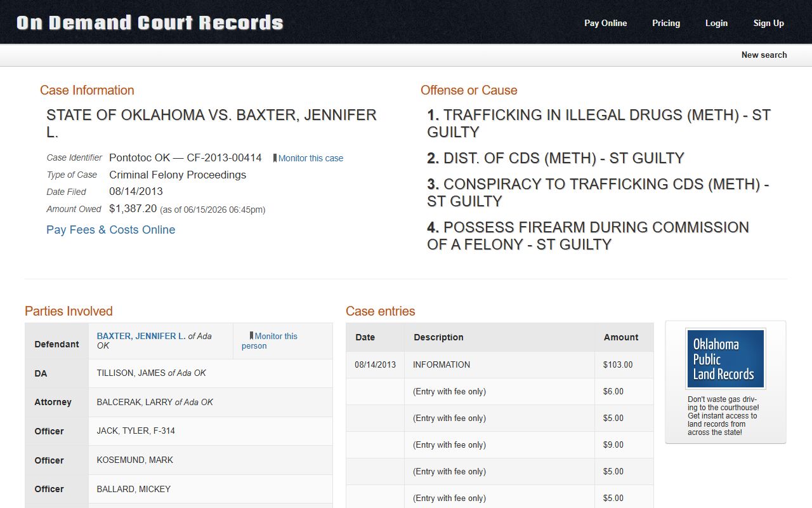This screenshot has height=508, width=812.
Task: Go to Login
Action: pos(716,23)
